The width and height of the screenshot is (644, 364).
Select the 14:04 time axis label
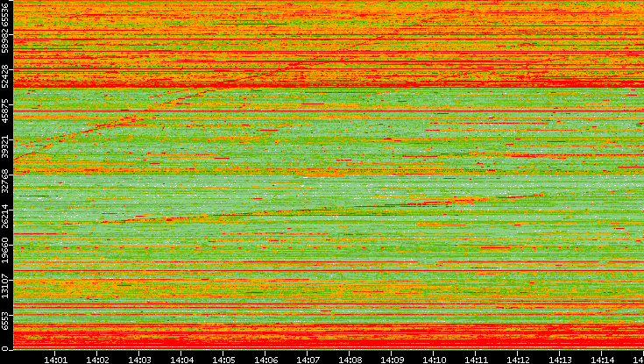pyautogui.click(x=181, y=360)
